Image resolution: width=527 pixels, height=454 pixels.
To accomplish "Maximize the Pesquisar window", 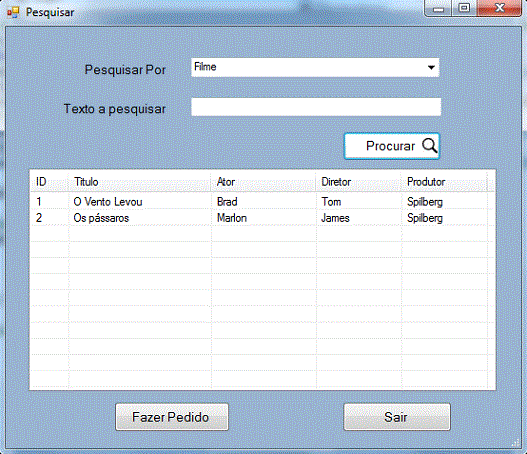I will click(464, 8).
